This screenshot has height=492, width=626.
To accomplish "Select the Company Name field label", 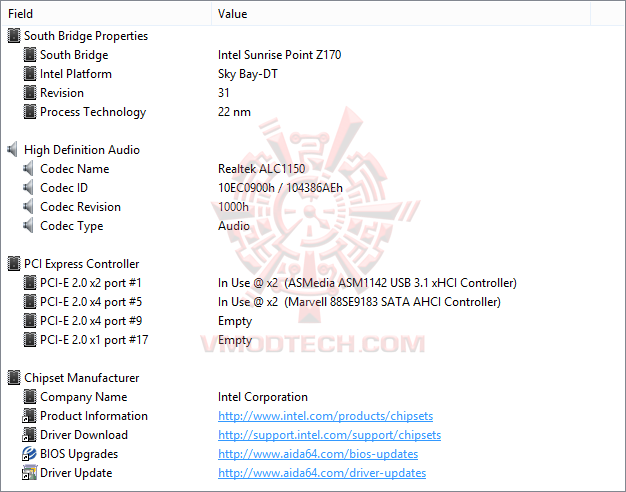I will [x=83, y=397].
